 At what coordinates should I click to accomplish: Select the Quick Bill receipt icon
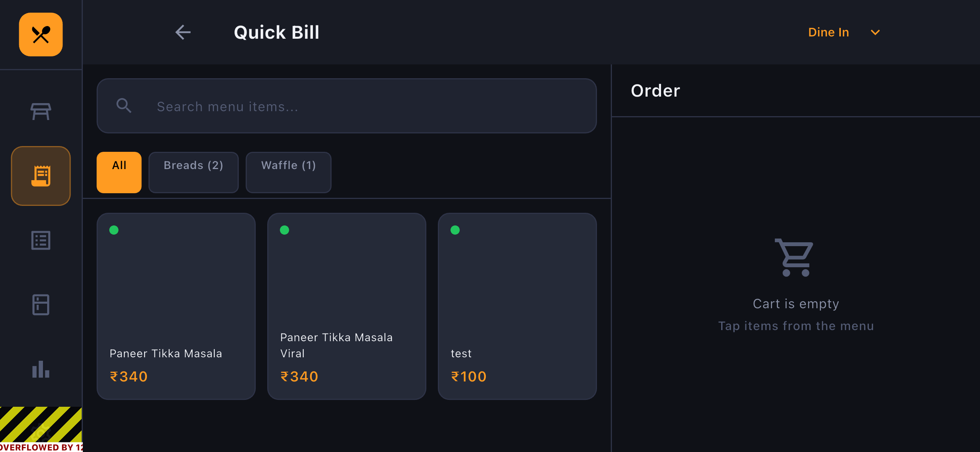pos(41,176)
